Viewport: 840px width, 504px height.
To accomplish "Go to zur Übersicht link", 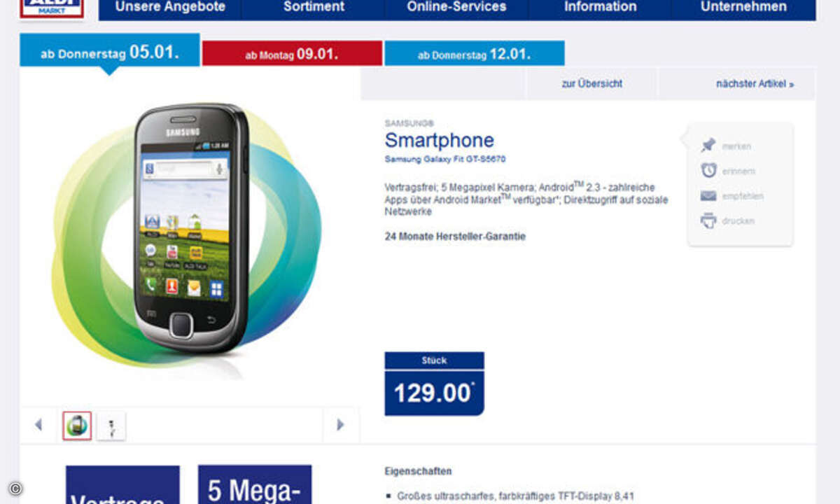I will pyautogui.click(x=591, y=83).
